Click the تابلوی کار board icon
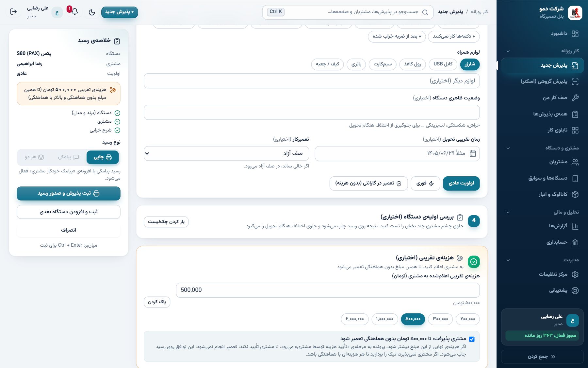 [575, 130]
